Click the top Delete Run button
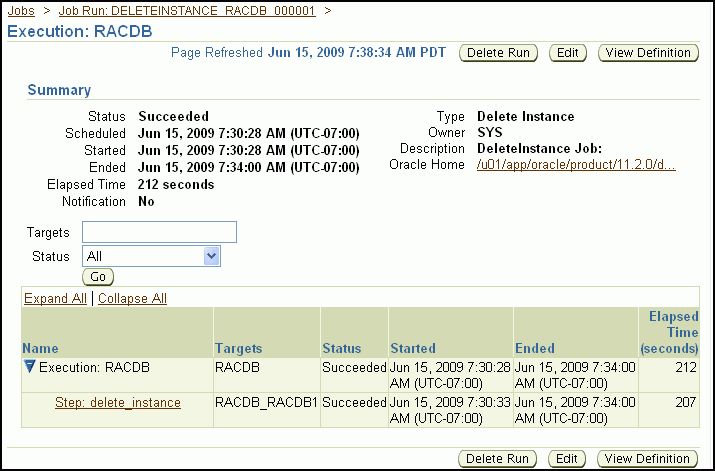Image resolution: width=715 pixels, height=471 pixels. point(498,52)
